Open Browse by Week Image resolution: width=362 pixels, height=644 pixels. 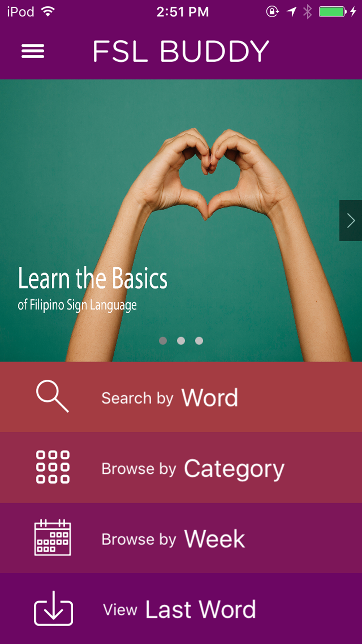pos(181,538)
